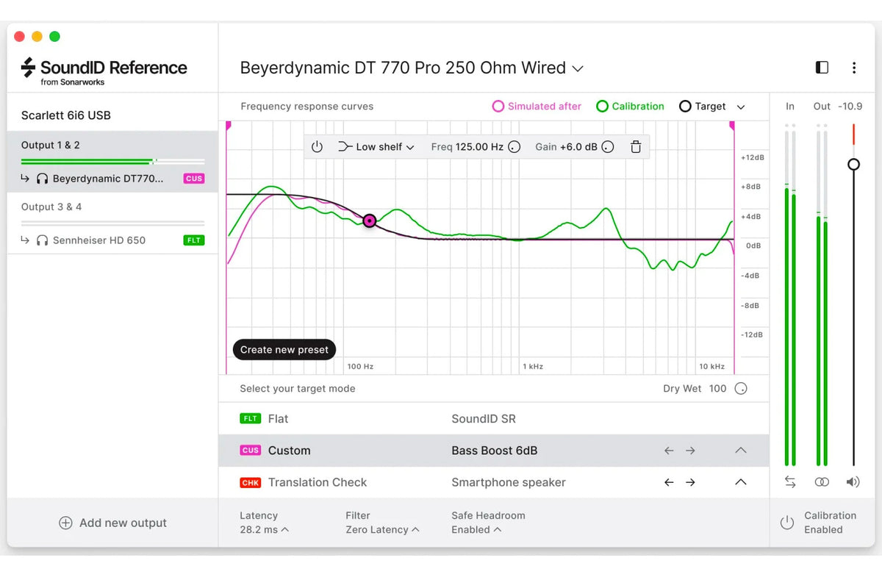Image resolution: width=882 pixels, height=588 pixels.
Task: Go to previous Translation Check preset arrow
Action: (x=669, y=482)
